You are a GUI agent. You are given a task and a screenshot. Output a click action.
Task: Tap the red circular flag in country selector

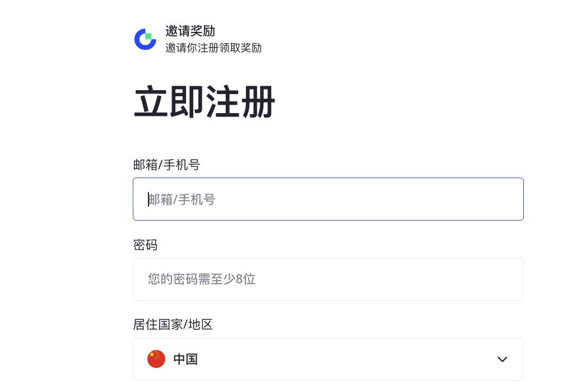156,359
